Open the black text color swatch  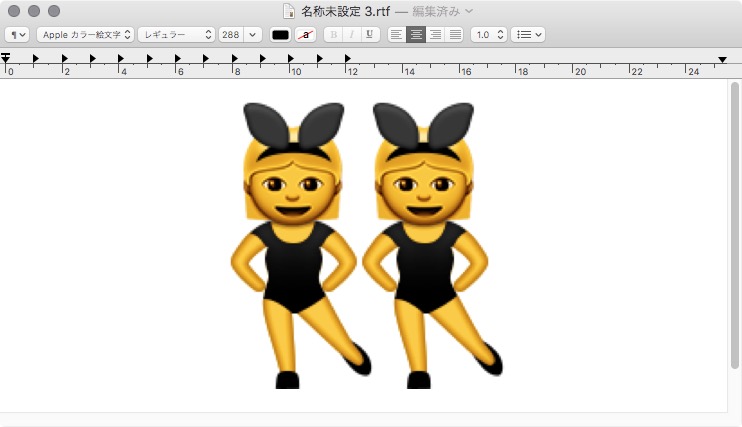pos(280,35)
